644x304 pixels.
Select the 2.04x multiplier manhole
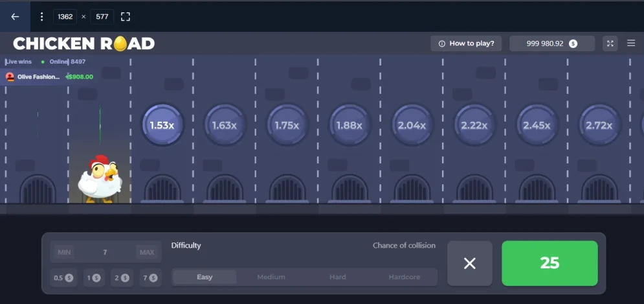pyautogui.click(x=412, y=125)
